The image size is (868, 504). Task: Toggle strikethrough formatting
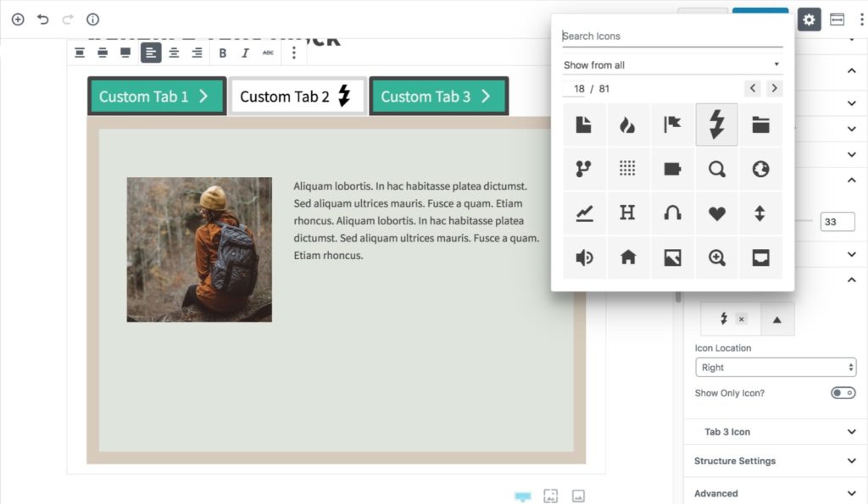[x=268, y=53]
